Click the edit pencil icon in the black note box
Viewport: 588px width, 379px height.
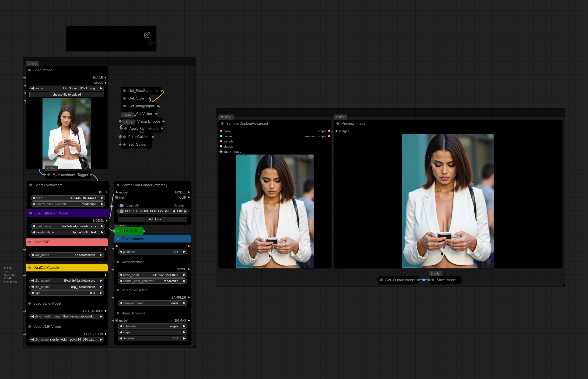pos(147,35)
